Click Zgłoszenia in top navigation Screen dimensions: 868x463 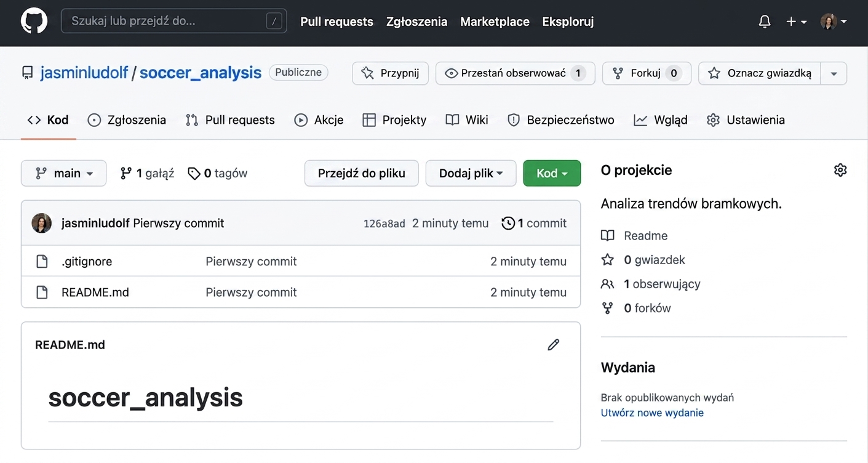point(416,22)
